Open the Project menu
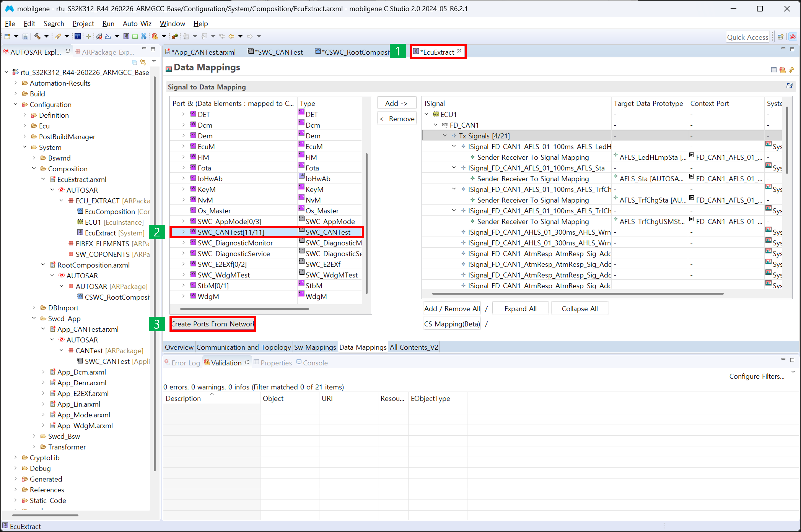The height and width of the screenshot is (532, 801). click(83, 23)
